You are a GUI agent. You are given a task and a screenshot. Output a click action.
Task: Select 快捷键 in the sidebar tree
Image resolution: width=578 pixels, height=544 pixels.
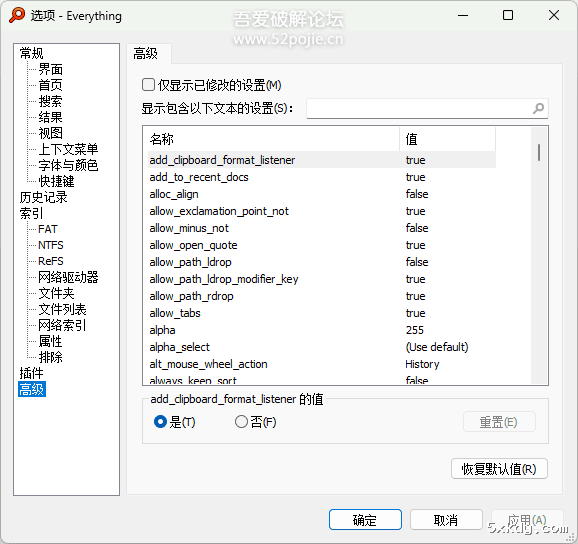[x=56, y=181]
